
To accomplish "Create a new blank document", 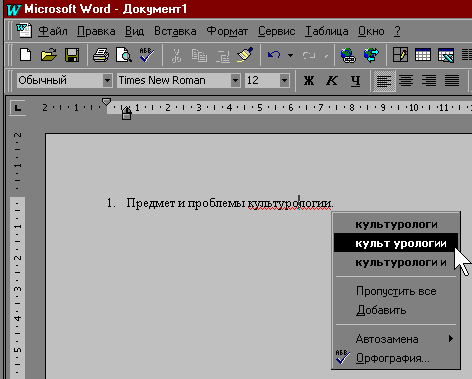I will coord(26,55).
